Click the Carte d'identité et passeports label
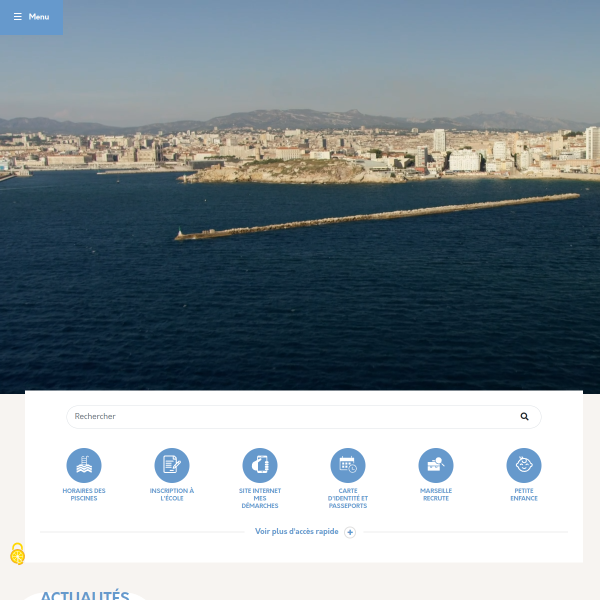 click(x=348, y=498)
